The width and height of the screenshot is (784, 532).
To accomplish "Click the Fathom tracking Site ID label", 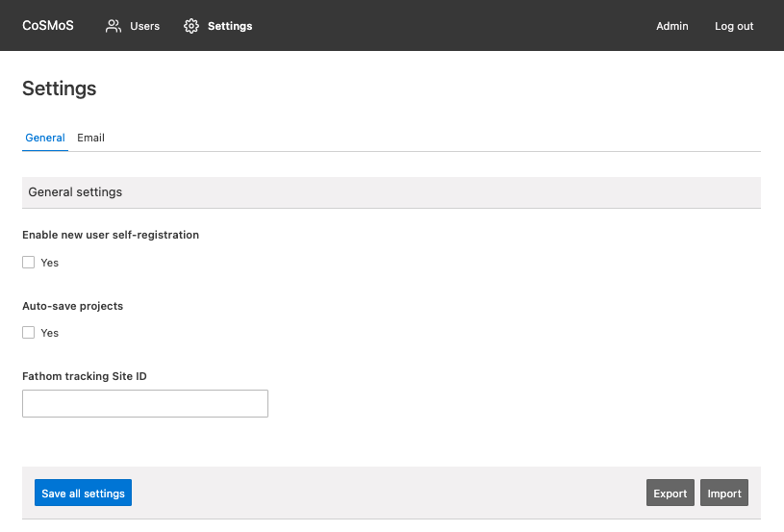I will [x=85, y=376].
